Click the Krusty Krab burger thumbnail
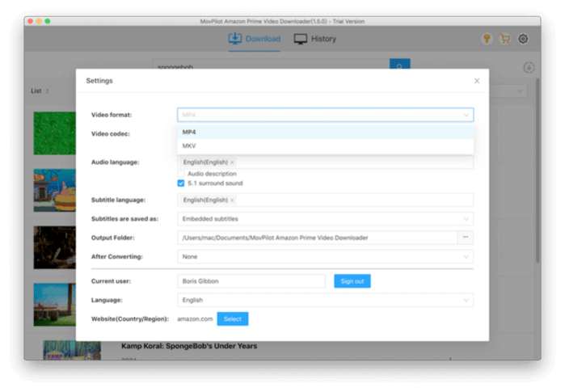The image size is (565, 392). click(x=55, y=190)
